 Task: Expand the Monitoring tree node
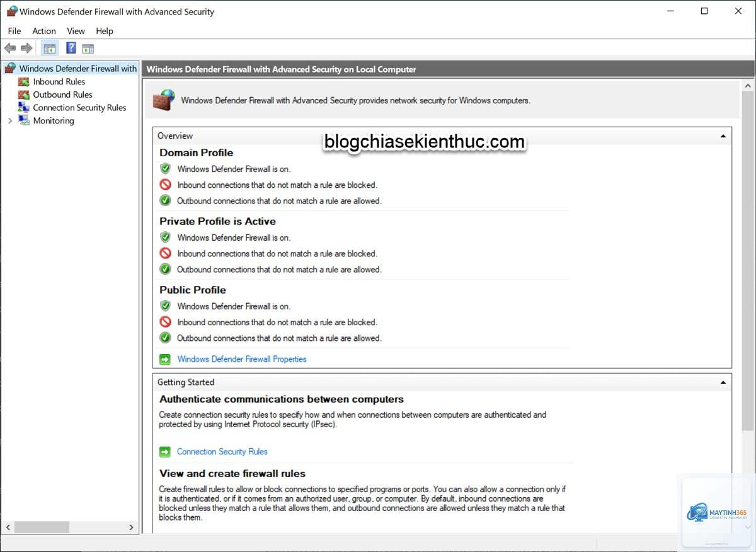point(10,121)
